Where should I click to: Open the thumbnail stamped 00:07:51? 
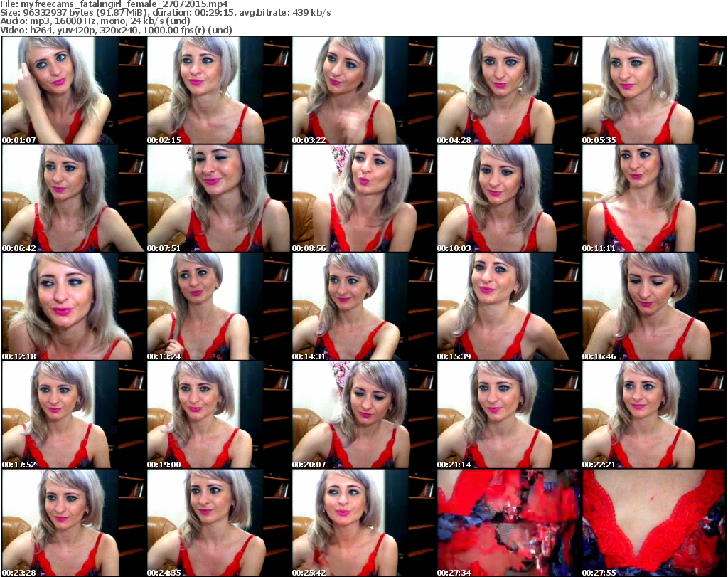pos(219,198)
